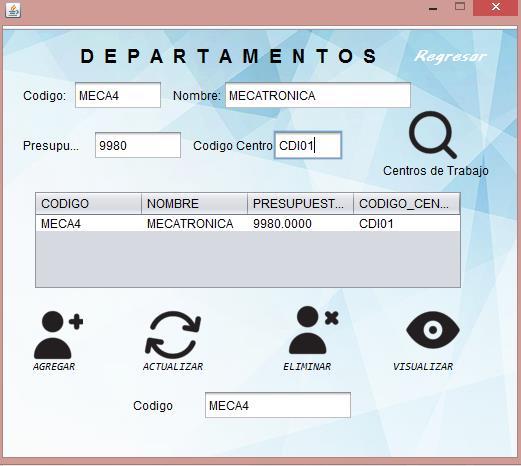Open Centros de Trabajo magnifier search
This screenshot has height=466, width=521.
pyautogui.click(x=432, y=135)
